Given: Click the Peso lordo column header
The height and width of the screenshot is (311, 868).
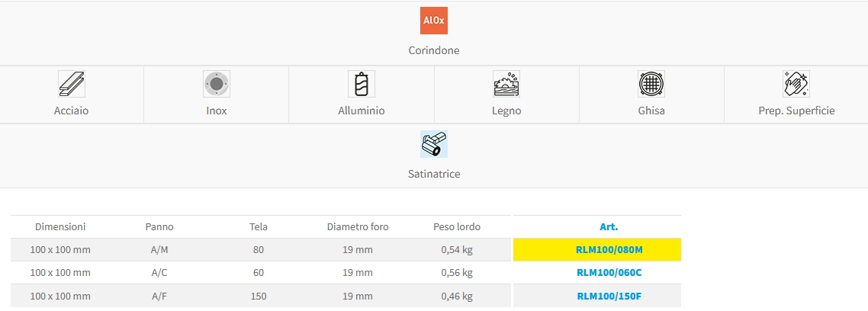Looking at the screenshot, I should 457,226.
